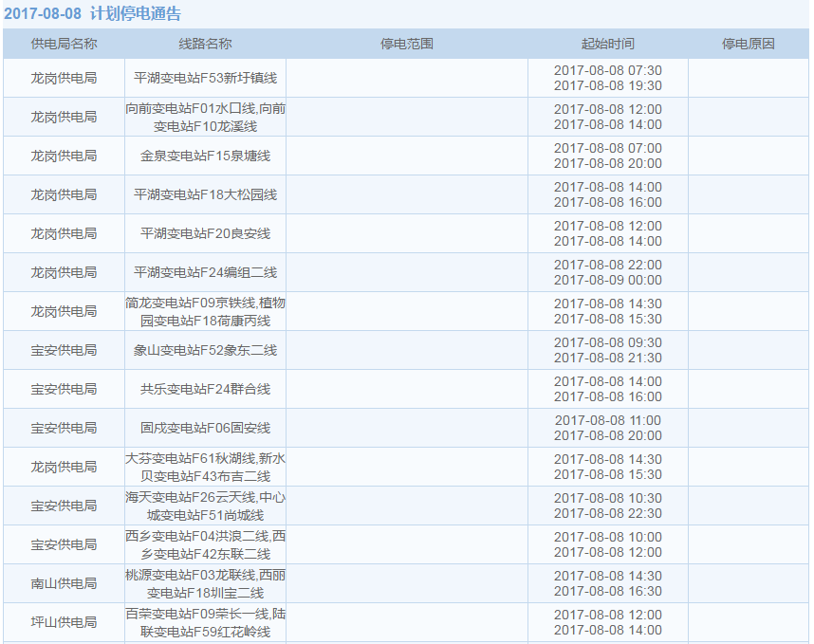Screen dimensions: 814x644
Task: Select the 平湖变电站F24编组二线 line cell
Action: [x=205, y=272]
